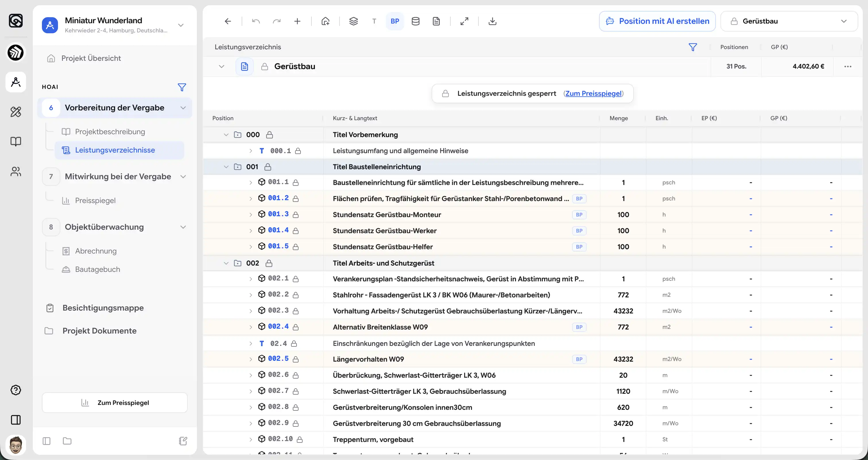Click Zum Preisspiegel button at bottom
Viewport: 868px width, 460px height.
tap(115, 403)
